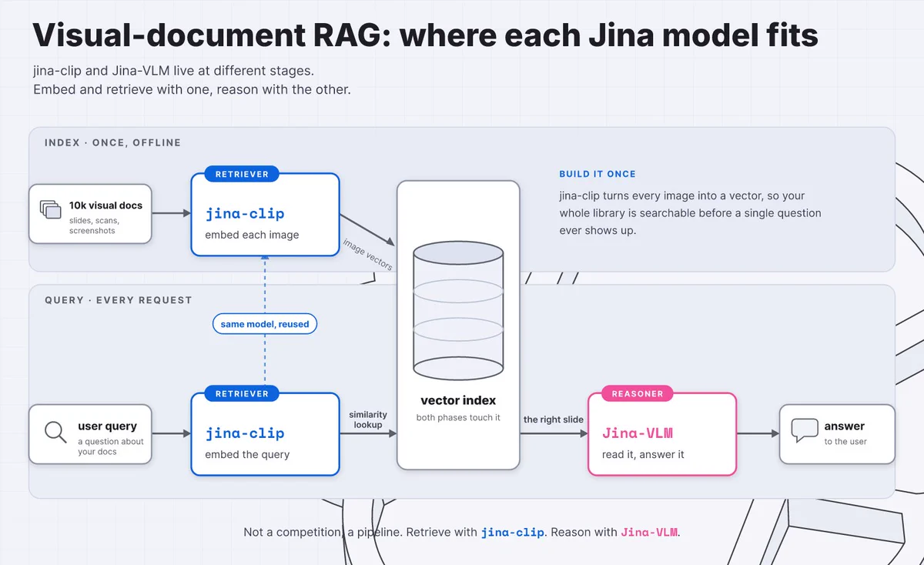Click 'both phases touch it' caption

[x=458, y=417]
